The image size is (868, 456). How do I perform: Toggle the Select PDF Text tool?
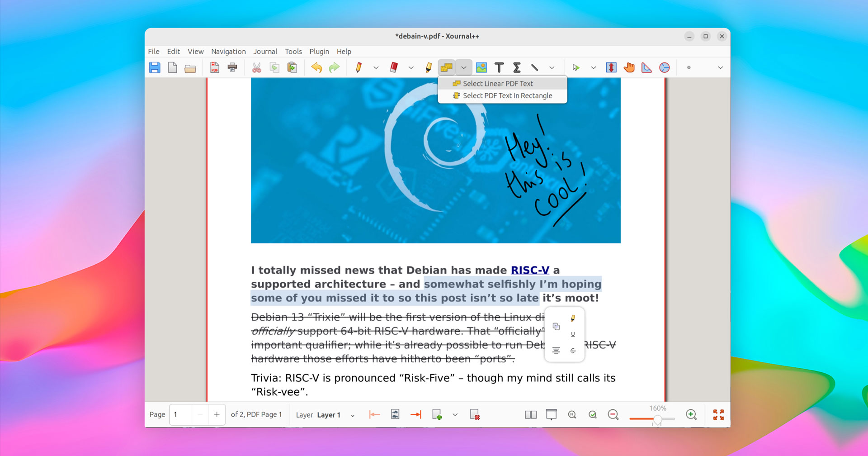point(447,68)
